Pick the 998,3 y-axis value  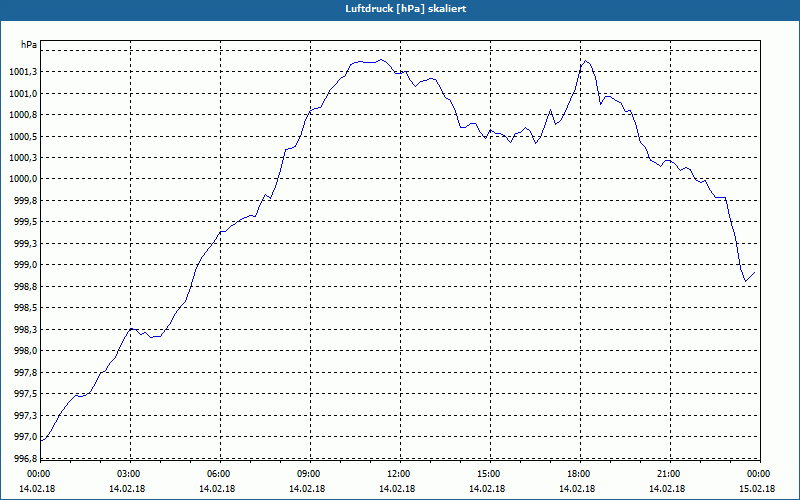[25, 330]
